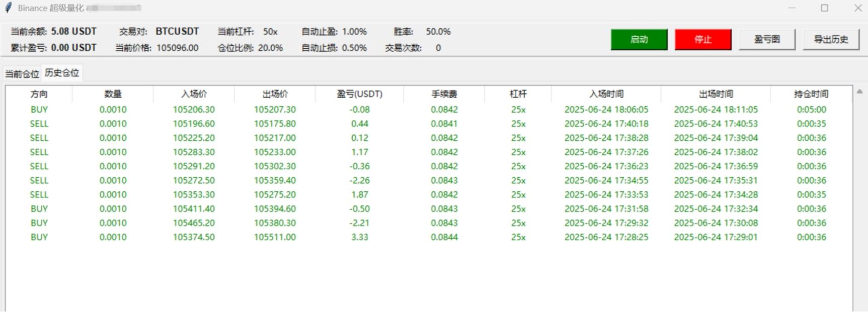Click the position ratio 20.0% value
Screen dimensions: 868x312
click(x=271, y=48)
